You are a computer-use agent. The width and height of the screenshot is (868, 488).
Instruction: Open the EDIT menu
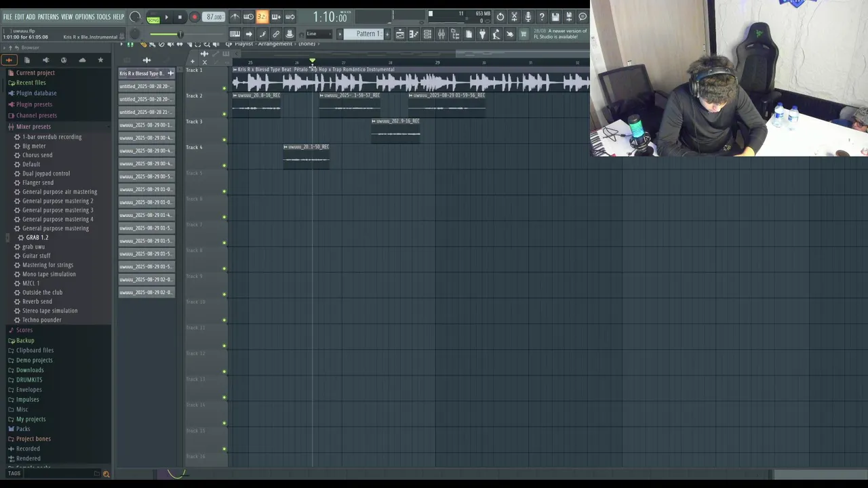click(20, 17)
